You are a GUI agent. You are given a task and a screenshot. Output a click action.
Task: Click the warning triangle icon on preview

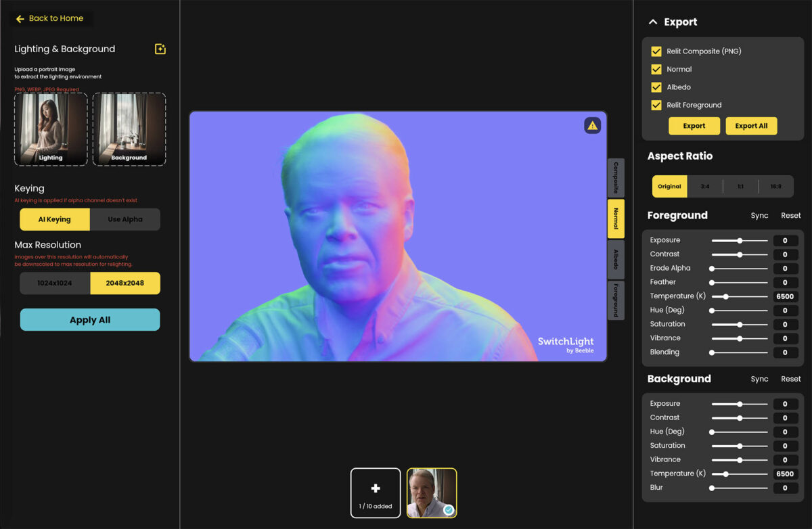pyautogui.click(x=592, y=125)
